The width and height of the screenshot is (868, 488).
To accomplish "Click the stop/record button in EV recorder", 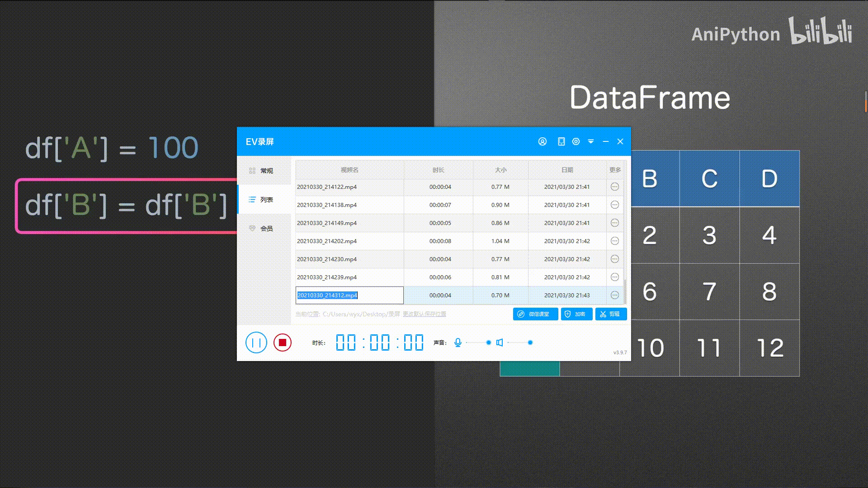I will [x=282, y=342].
